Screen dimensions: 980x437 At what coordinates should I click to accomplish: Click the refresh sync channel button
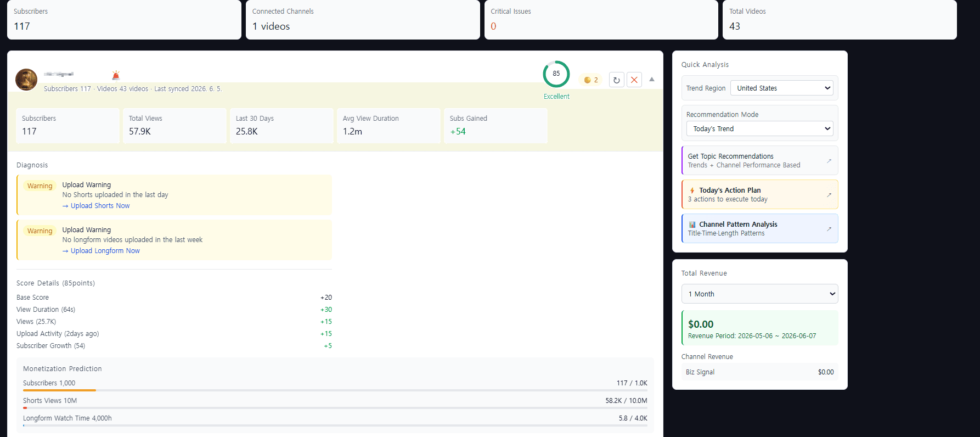tap(617, 80)
